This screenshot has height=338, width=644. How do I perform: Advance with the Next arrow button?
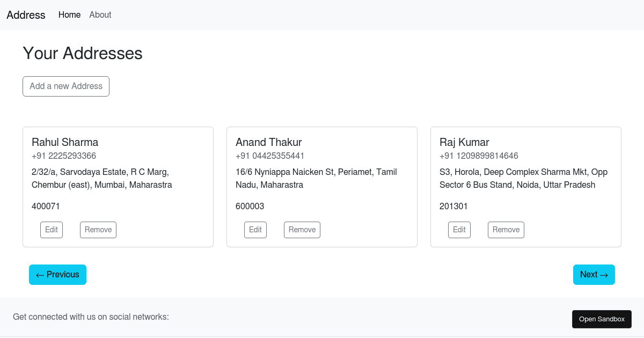click(x=594, y=275)
